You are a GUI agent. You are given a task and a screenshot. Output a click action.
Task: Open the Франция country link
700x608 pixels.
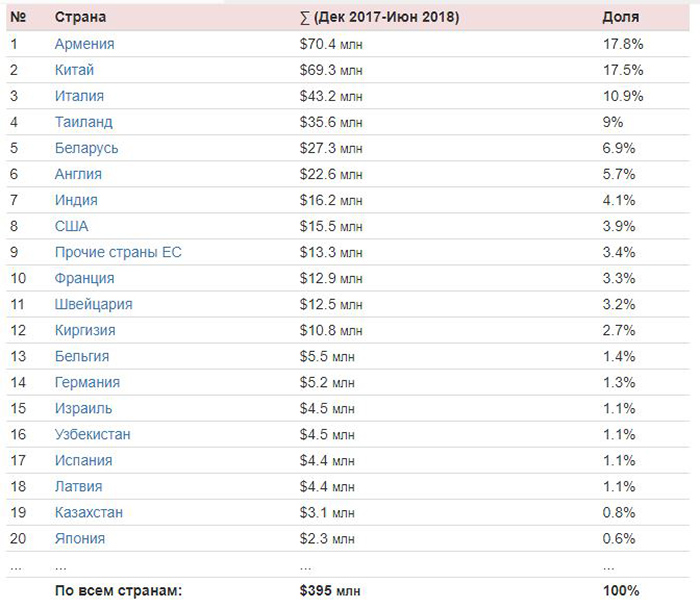point(84,278)
